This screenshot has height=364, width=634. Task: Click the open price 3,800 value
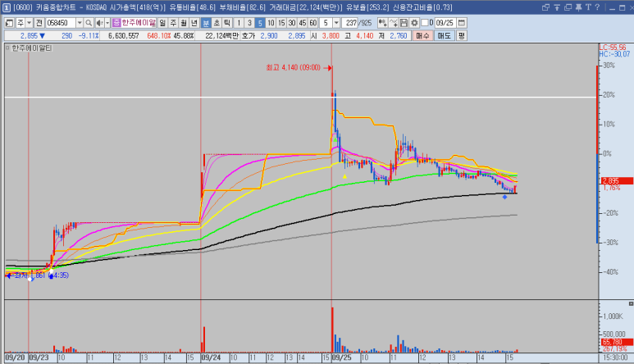click(x=331, y=36)
